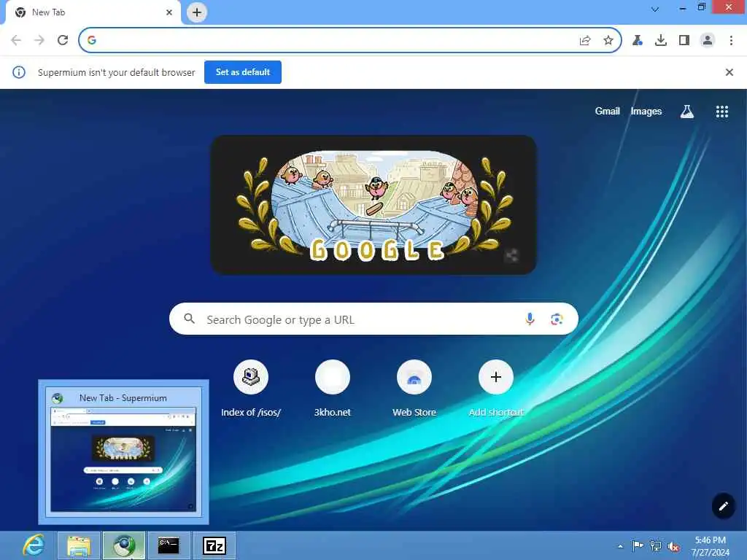Search by image with Lens icon
Viewport: 747px width, 560px height.
[x=557, y=319]
